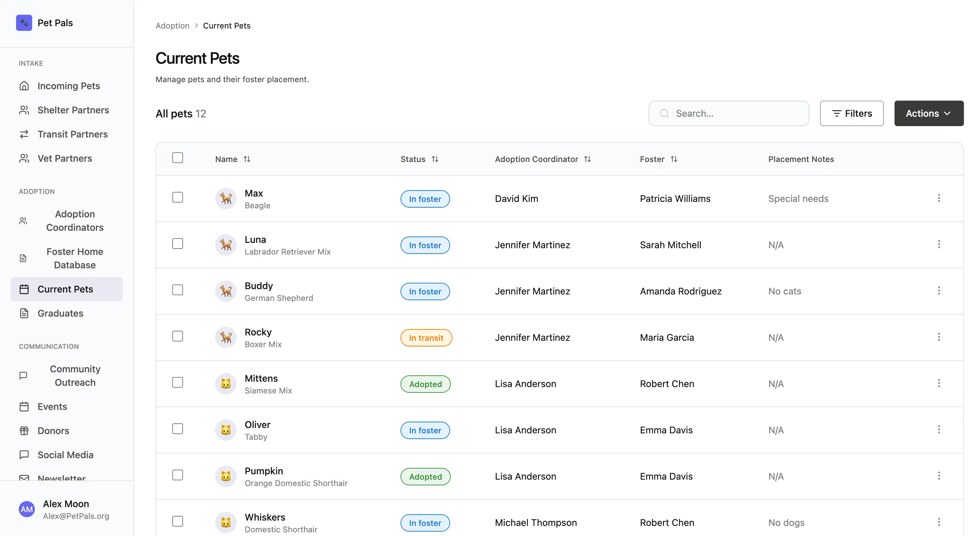Screen dimensions: 980x536
Task: Open the row menu for Oliver
Action: click(939, 430)
